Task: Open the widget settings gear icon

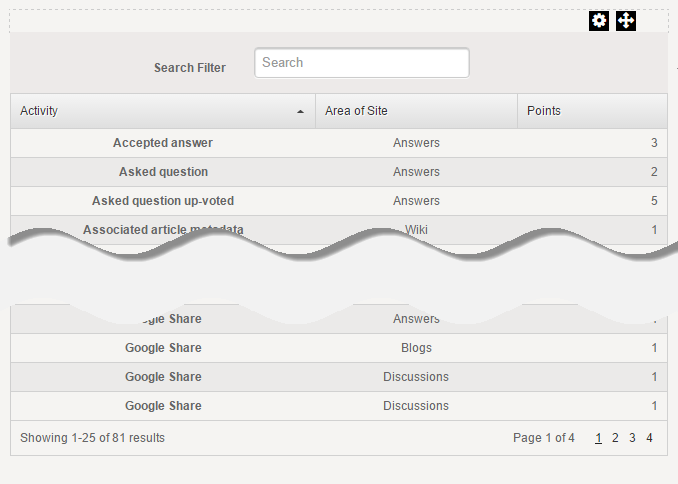Action: (x=599, y=21)
